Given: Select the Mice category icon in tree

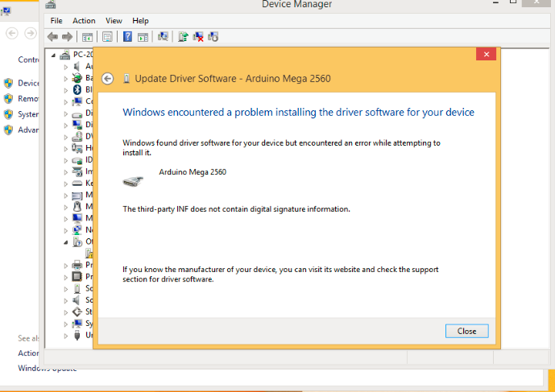Looking at the screenshot, I should [x=77, y=206].
